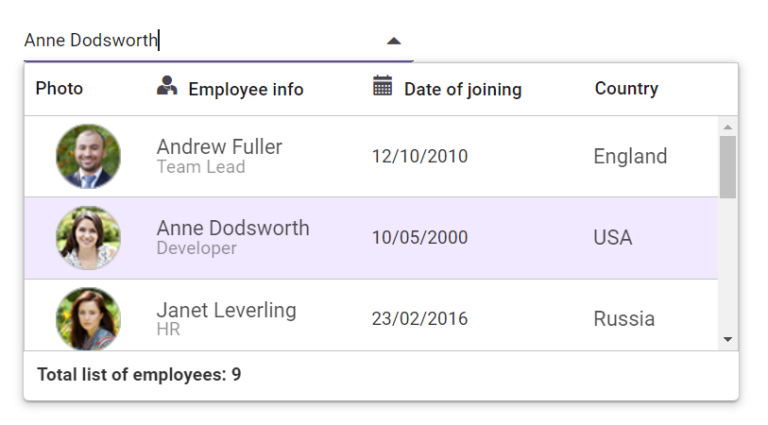Screen dimensions: 768x425
Task: Click the Date of joining header
Action: [462, 90]
